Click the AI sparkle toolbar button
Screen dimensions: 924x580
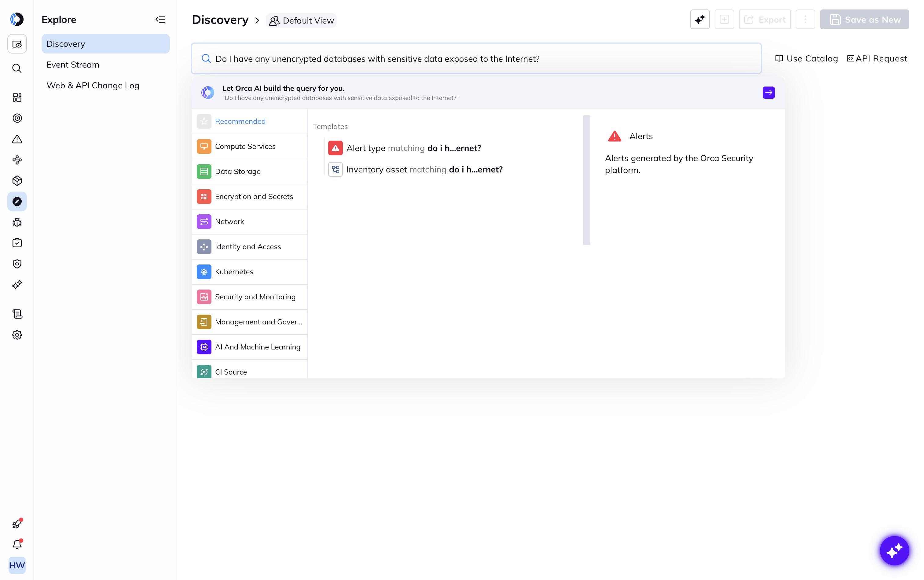pos(699,19)
